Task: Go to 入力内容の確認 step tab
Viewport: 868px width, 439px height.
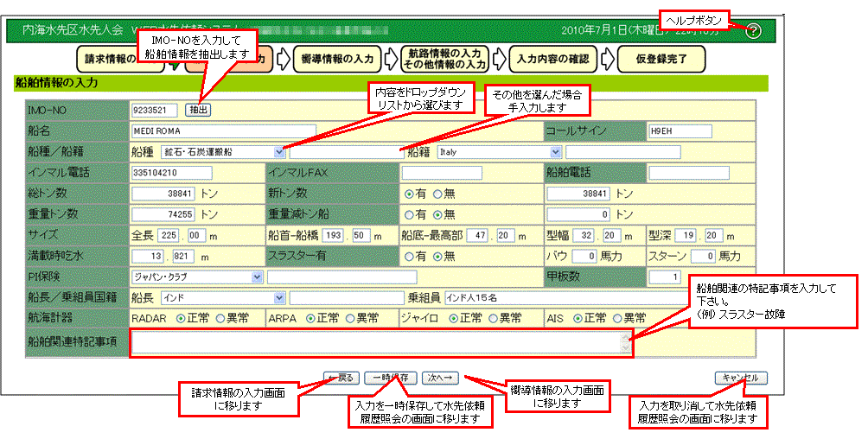Action: [552, 59]
